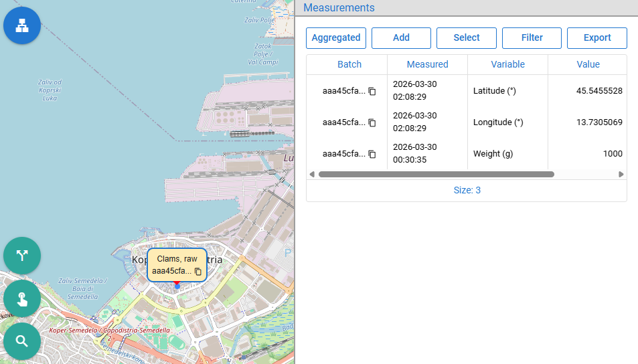The image size is (638, 364).
Task: Click the Latitude row batch ID text
Action: [344, 91]
